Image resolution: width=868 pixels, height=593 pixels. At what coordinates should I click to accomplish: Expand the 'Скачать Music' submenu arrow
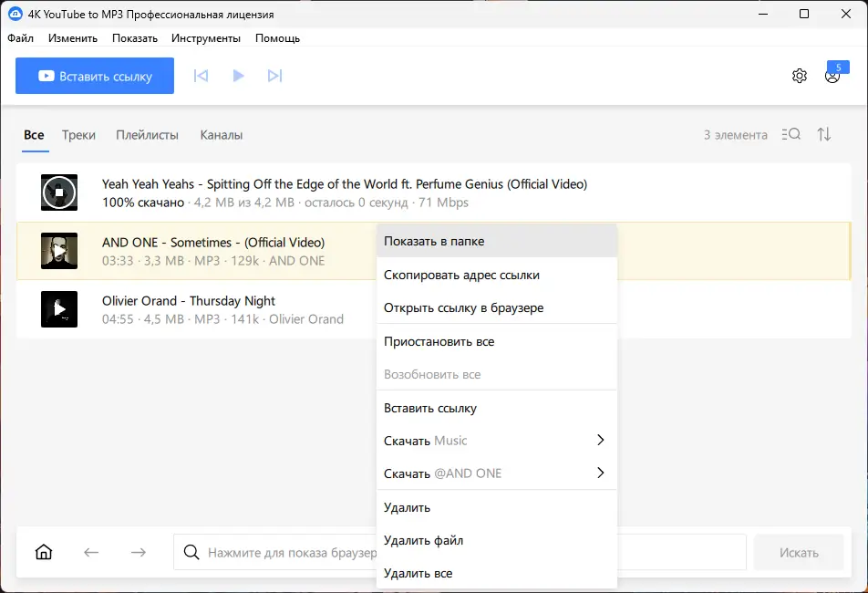point(600,441)
